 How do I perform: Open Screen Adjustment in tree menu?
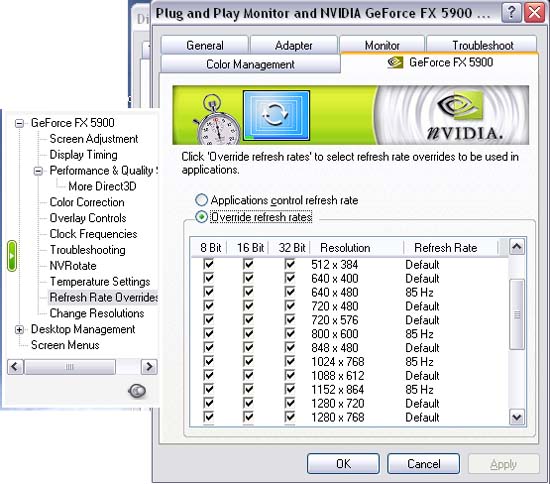click(x=94, y=139)
